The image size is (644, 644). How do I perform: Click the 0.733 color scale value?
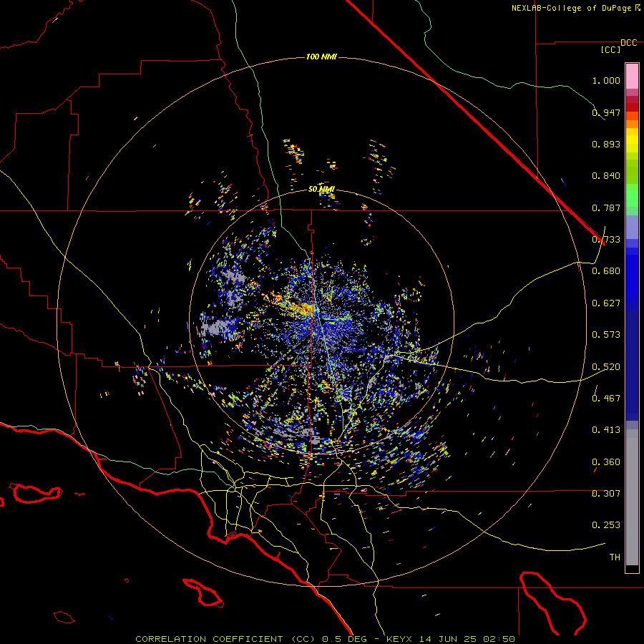click(x=606, y=240)
